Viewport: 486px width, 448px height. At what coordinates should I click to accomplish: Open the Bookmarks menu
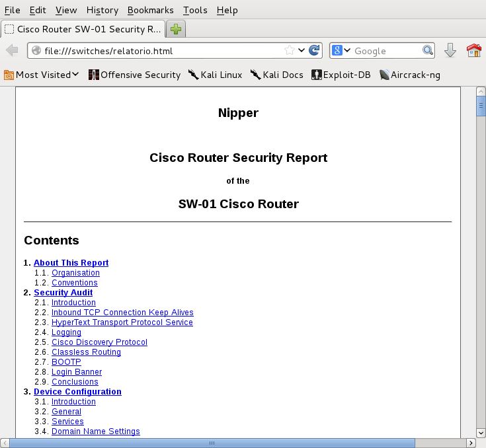pos(150,10)
